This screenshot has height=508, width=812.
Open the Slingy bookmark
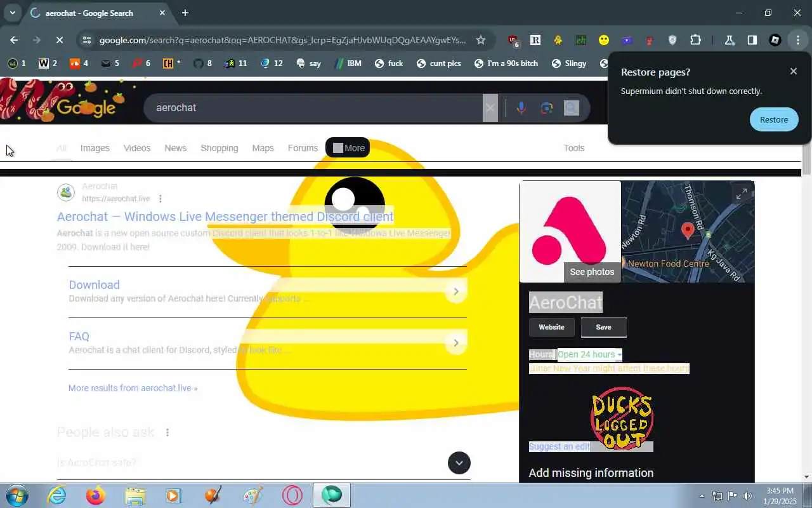[x=569, y=63]
